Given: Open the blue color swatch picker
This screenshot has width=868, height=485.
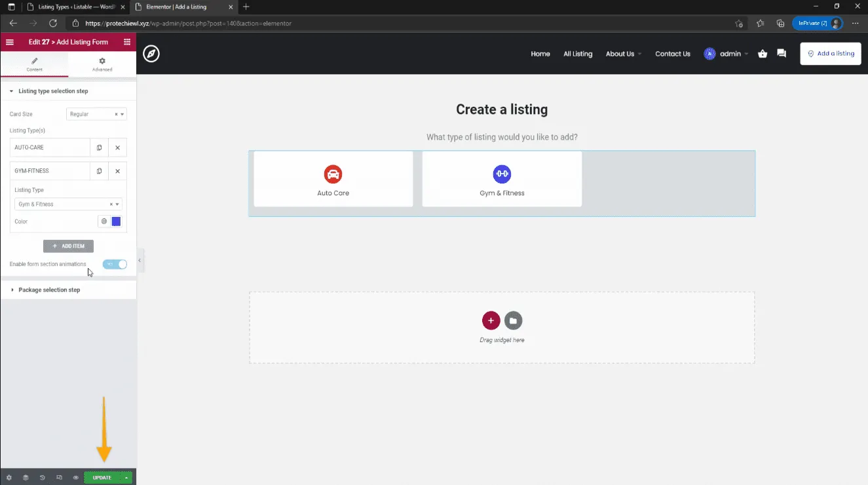Looking at the screenshot, I should tap(116, 222).
